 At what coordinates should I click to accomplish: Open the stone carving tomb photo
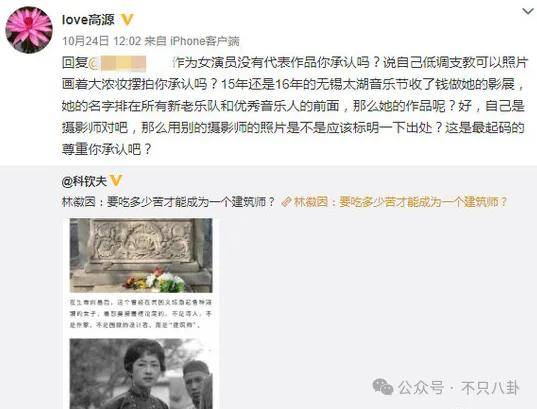[141, 255]
